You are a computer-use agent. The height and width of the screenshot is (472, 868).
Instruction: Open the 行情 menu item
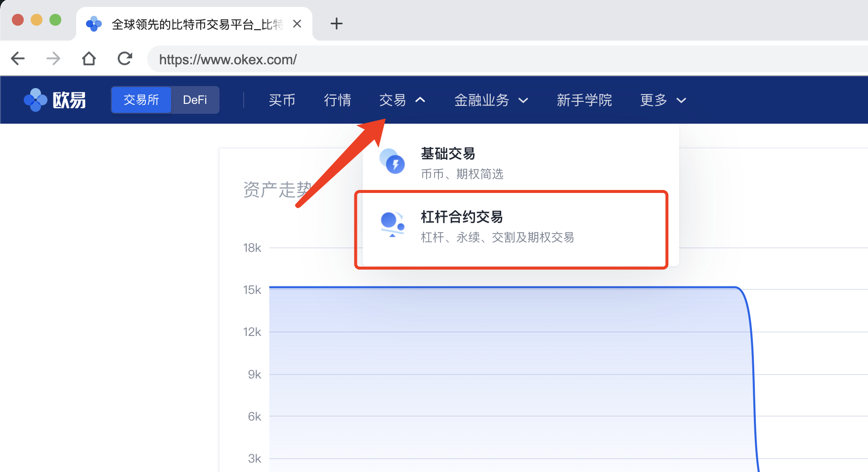click(338, 100)
